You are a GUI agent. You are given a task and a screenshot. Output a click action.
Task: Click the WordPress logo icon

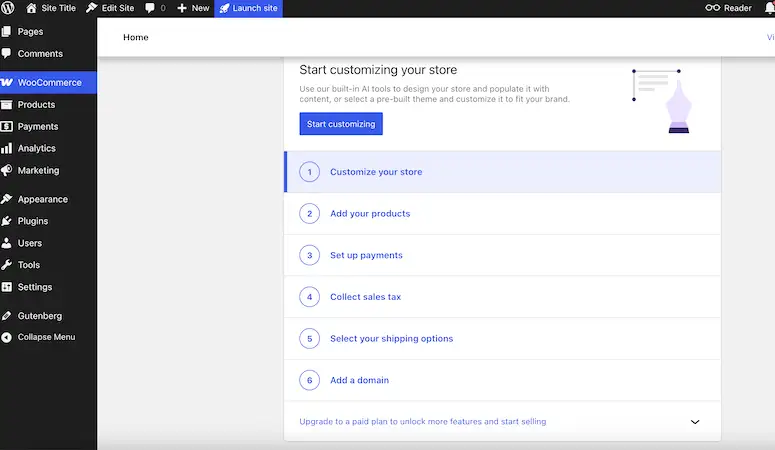(8, 8)
